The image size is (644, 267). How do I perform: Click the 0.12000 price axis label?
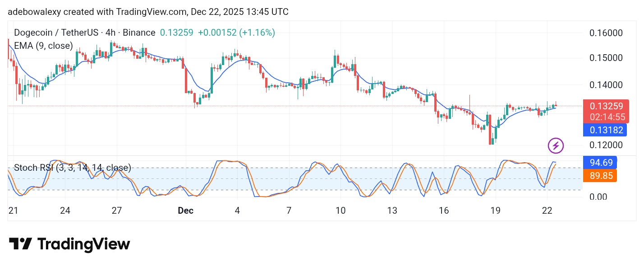click(606, 145)
